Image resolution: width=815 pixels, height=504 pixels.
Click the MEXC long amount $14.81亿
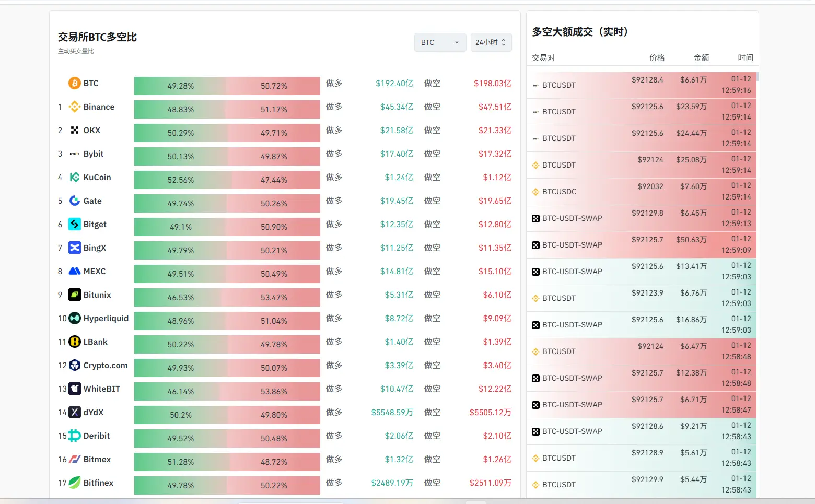(397, 271)
